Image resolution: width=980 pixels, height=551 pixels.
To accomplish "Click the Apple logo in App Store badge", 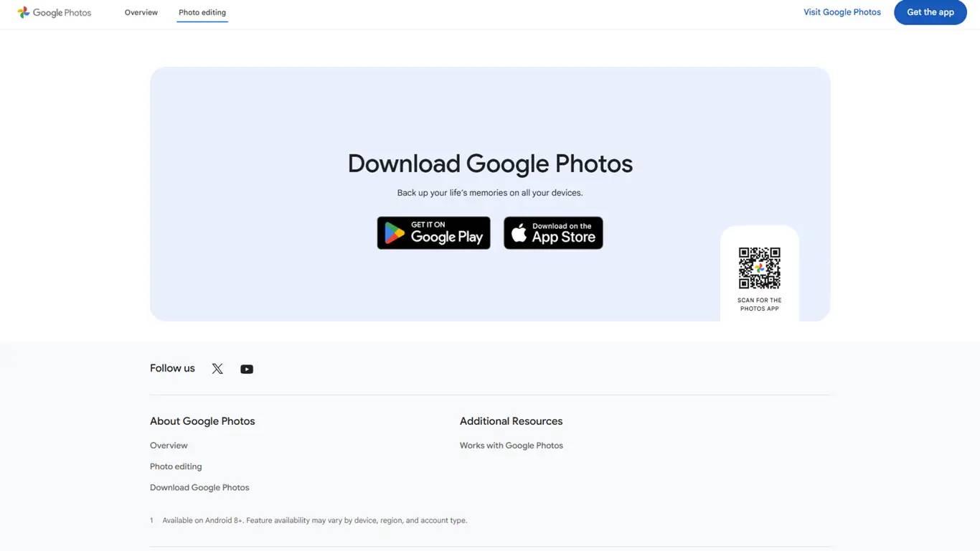I will coord(519,233).
